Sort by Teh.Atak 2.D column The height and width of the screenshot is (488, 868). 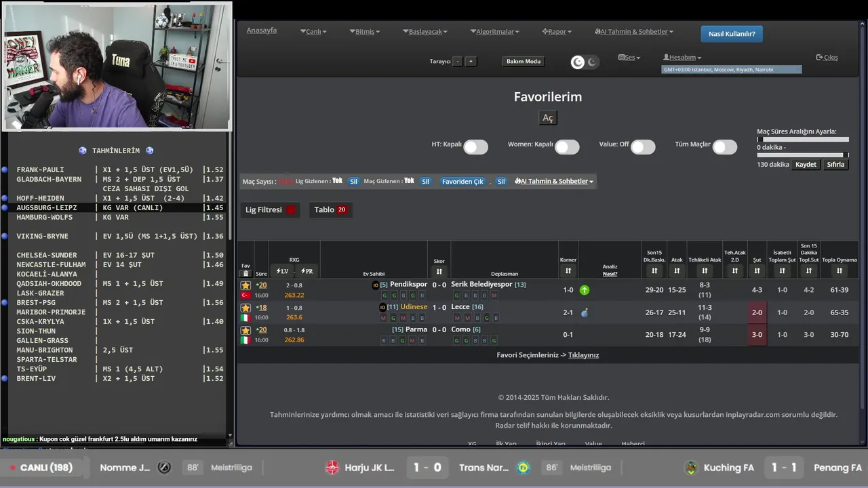coord(735,271)
